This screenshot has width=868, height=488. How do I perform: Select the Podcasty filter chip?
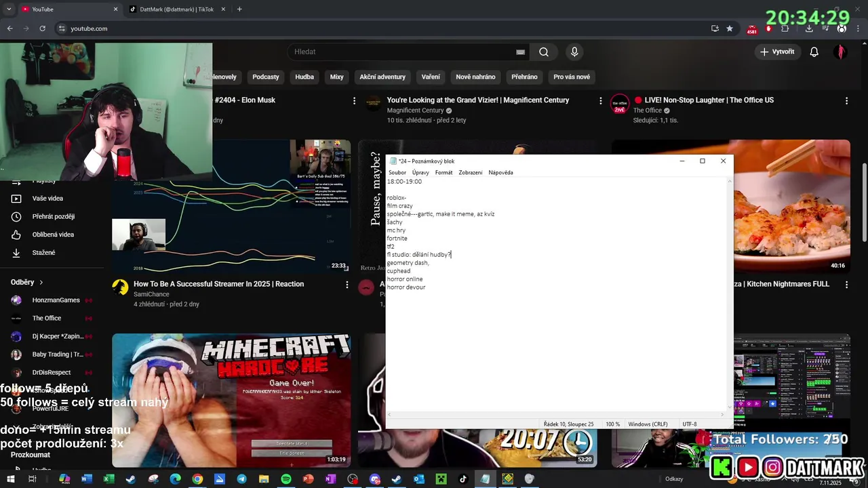(x=266, y=77)
